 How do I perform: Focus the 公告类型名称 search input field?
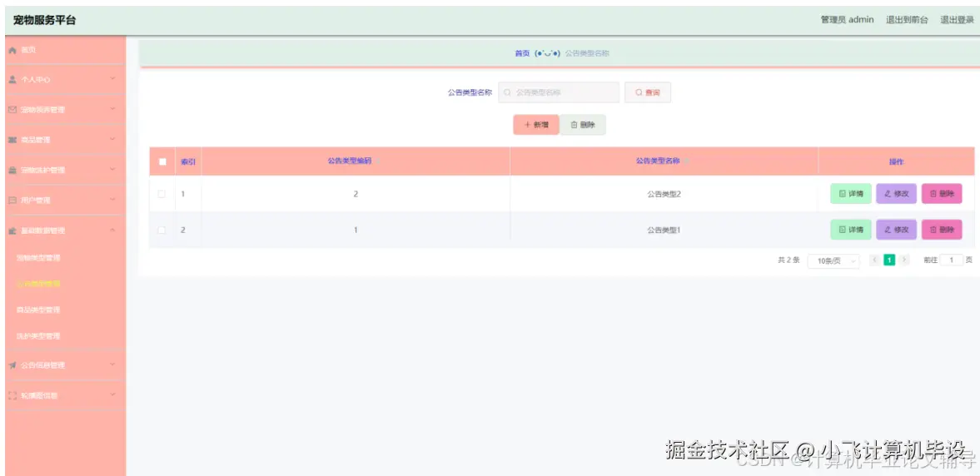[559, 92]
